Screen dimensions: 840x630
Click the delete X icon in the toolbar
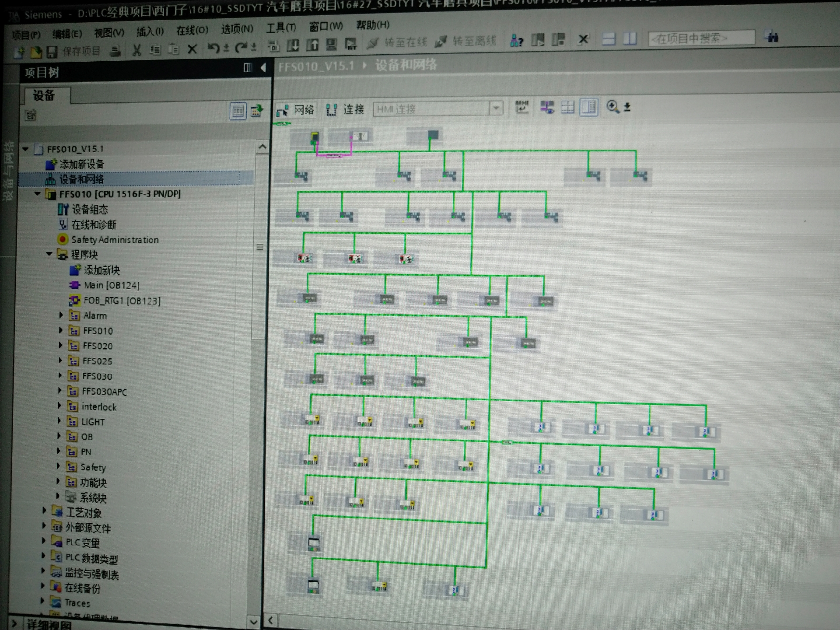coord(192,49)
